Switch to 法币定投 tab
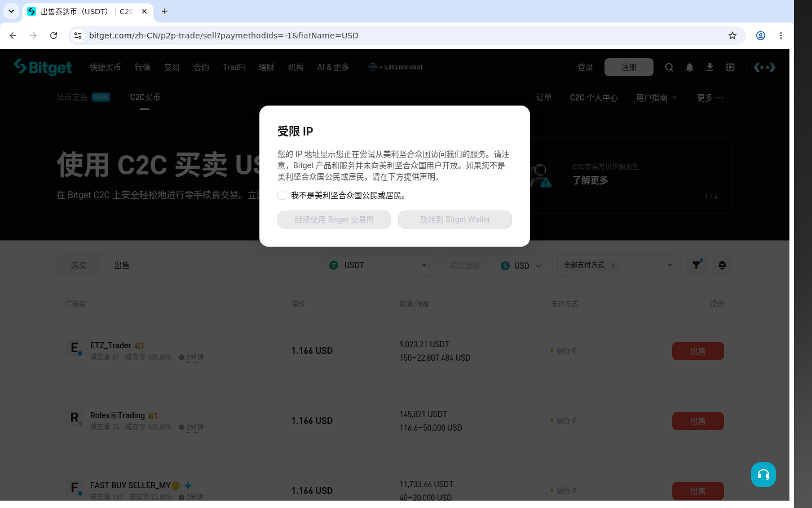 (83, 97)
